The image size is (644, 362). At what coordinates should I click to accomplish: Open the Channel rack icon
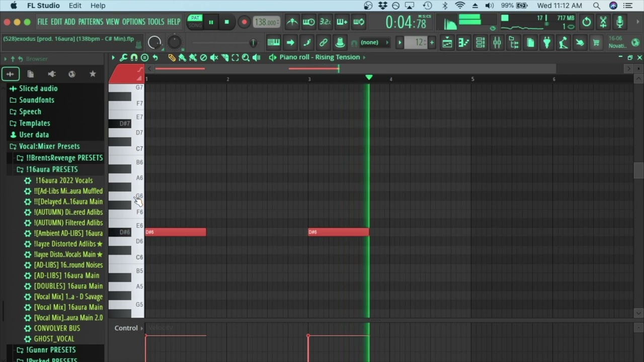(x=480, y=43)
